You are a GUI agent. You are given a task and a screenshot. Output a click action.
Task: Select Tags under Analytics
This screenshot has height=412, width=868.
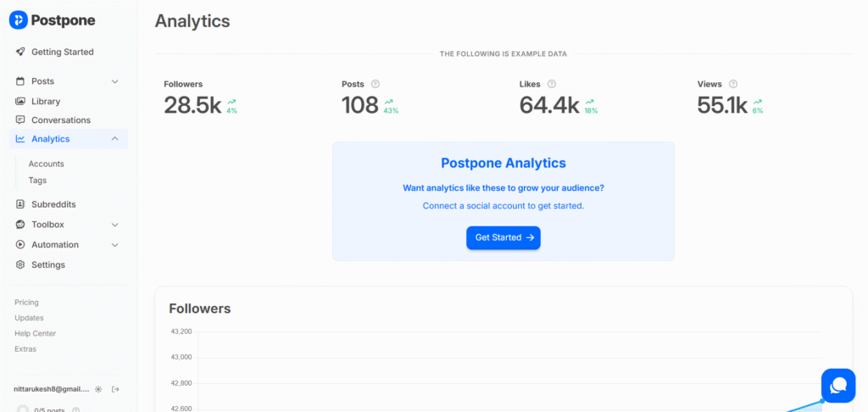[x=37, y=181]
